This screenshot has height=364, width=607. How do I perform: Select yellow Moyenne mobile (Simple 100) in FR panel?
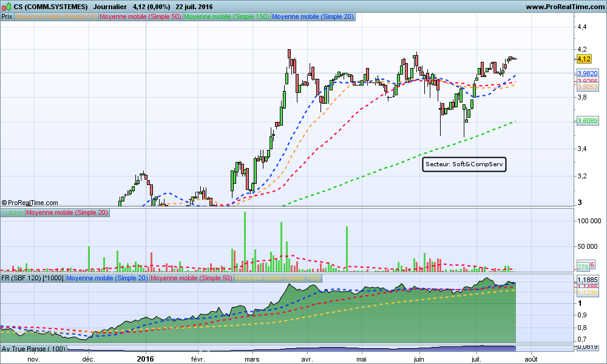[277, 278]
